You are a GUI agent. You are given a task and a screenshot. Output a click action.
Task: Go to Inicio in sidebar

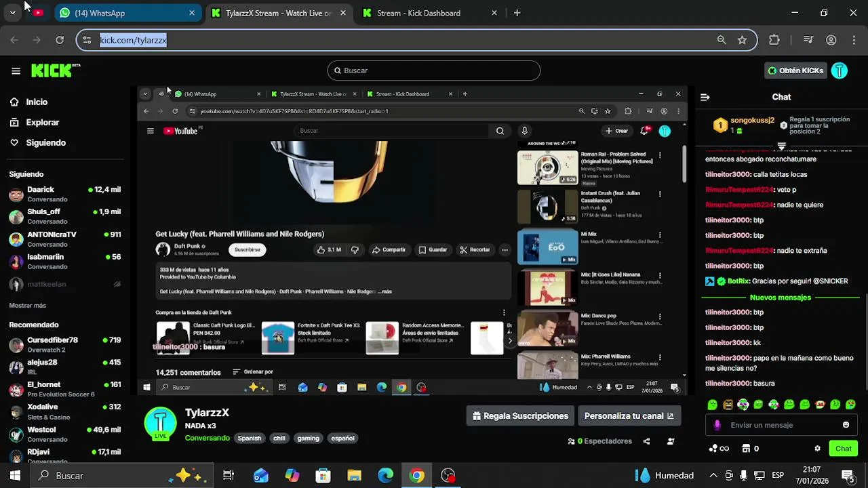[37, 102]
